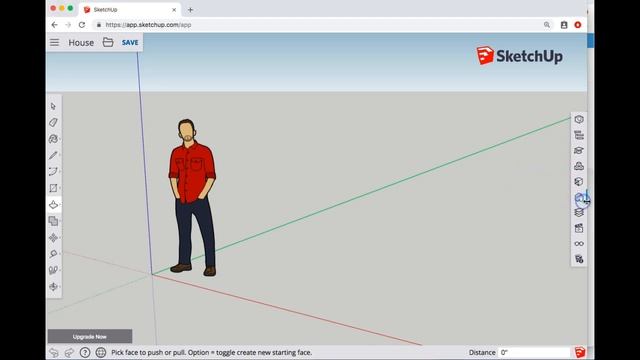The width and height of the screenshot is (640, 360).
Task: Select the overlapping-squares tool in left toolbar
Action: tap(53, 221)
